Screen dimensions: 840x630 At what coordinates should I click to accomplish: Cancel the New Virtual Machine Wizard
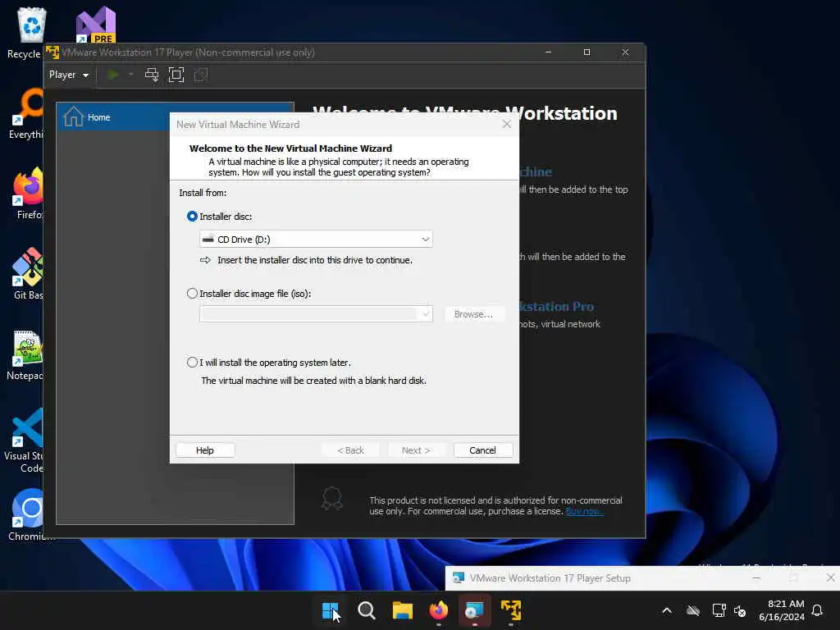coord(482,450)
